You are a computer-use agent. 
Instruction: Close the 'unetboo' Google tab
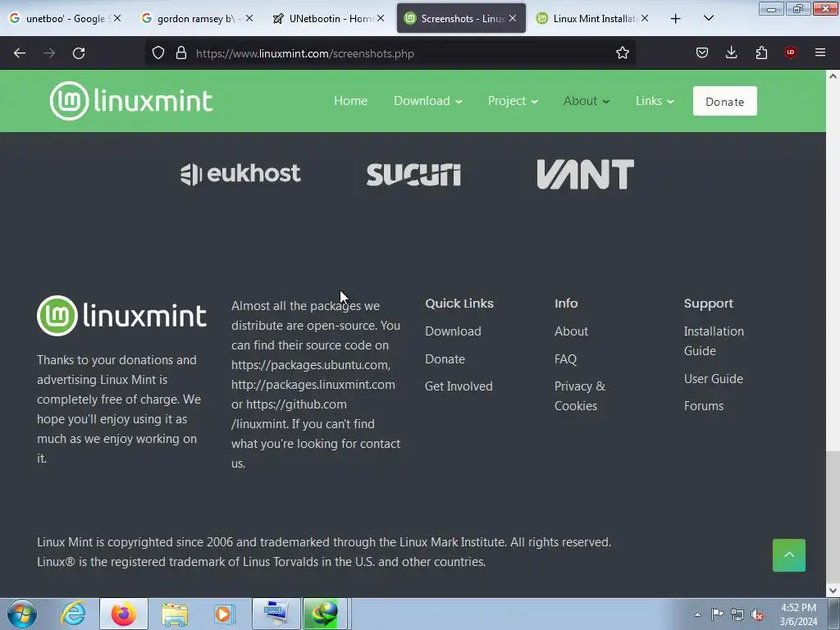[117, 18]
